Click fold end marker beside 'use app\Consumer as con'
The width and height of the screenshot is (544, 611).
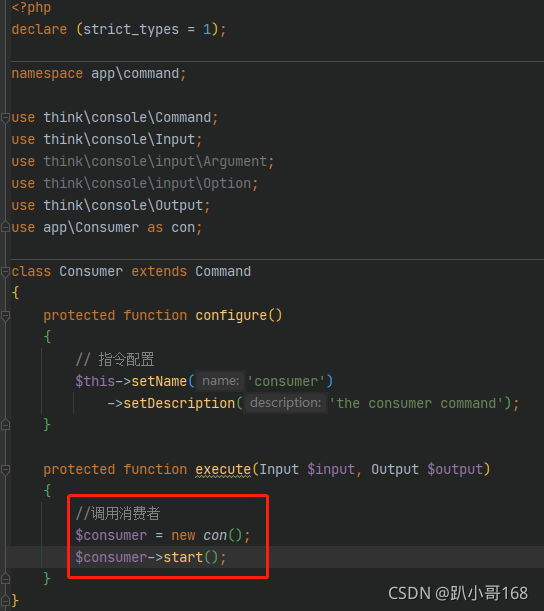click(x=5, y=227)
